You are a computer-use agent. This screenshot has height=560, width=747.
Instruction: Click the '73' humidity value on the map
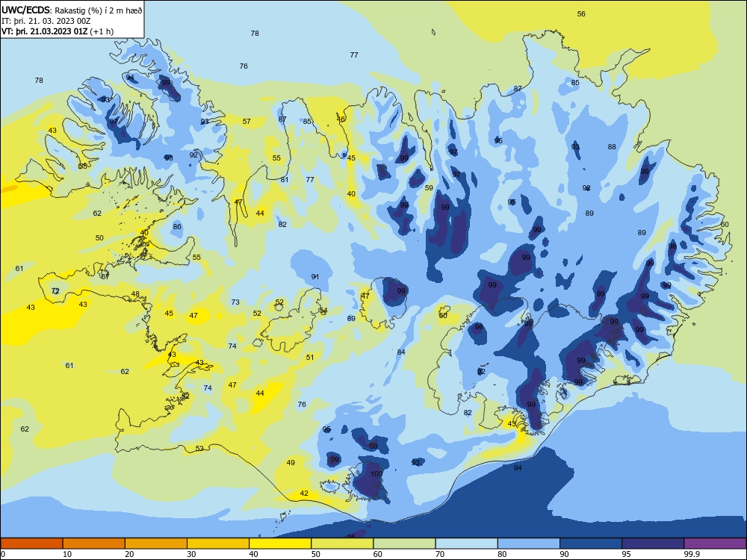[x=235, y=302]
